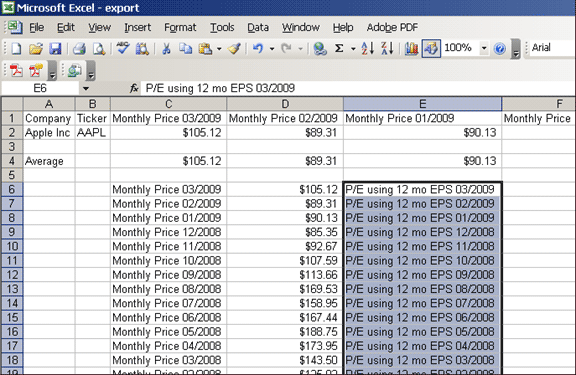Image resolution: width=576 pixels, height=375 pixels.
Task: Cut selection with scissors icon
Action: (x=166, y=48)
